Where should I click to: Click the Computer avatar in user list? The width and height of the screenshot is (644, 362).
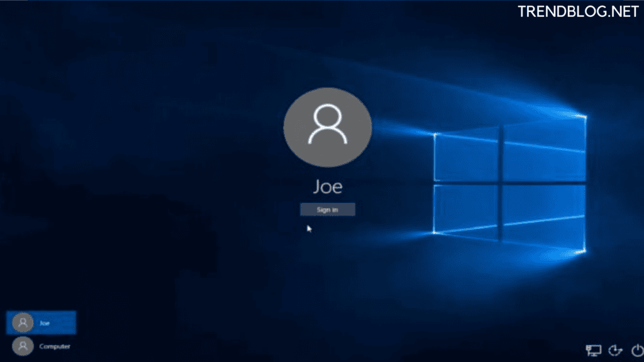click(23, 346)
